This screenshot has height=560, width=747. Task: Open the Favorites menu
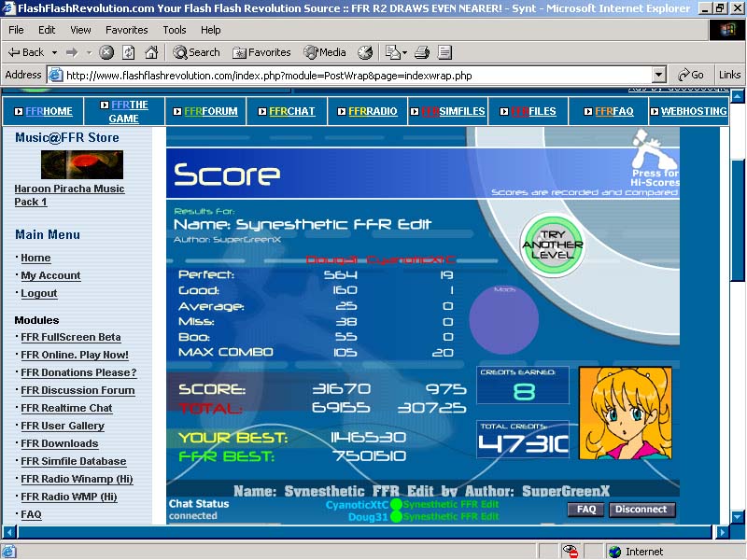(x=127, y=30)
